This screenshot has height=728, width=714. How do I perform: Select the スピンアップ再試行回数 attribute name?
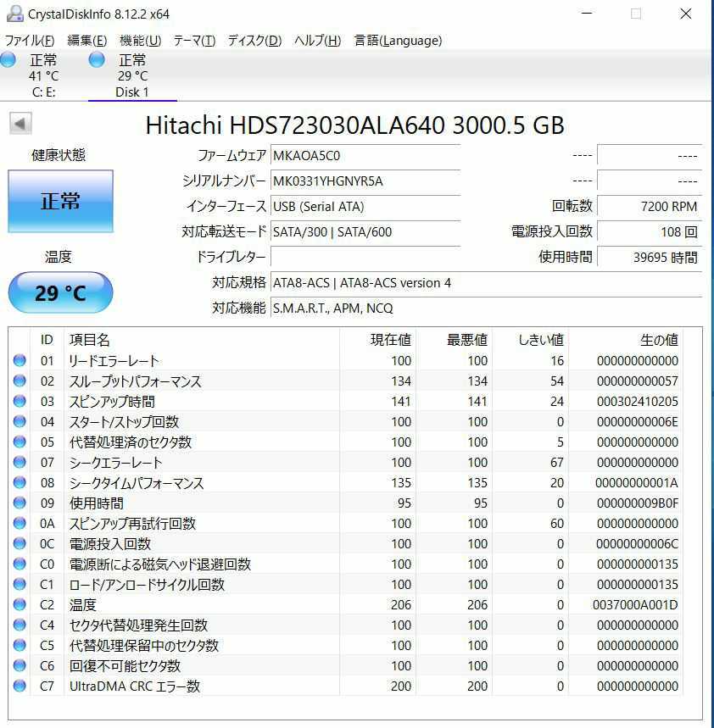click(x=132, y=524)
